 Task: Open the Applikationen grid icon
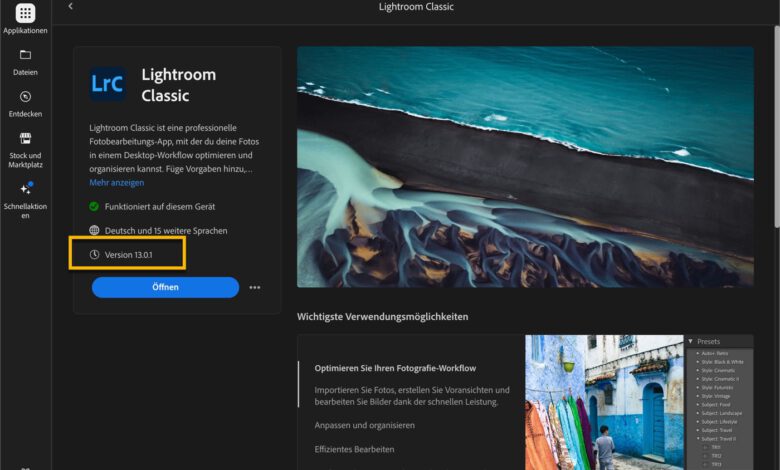tap(25, 13)
